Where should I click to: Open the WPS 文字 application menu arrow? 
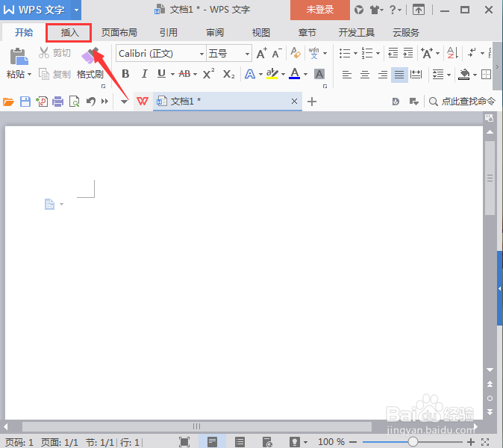[x=76, y=10]
